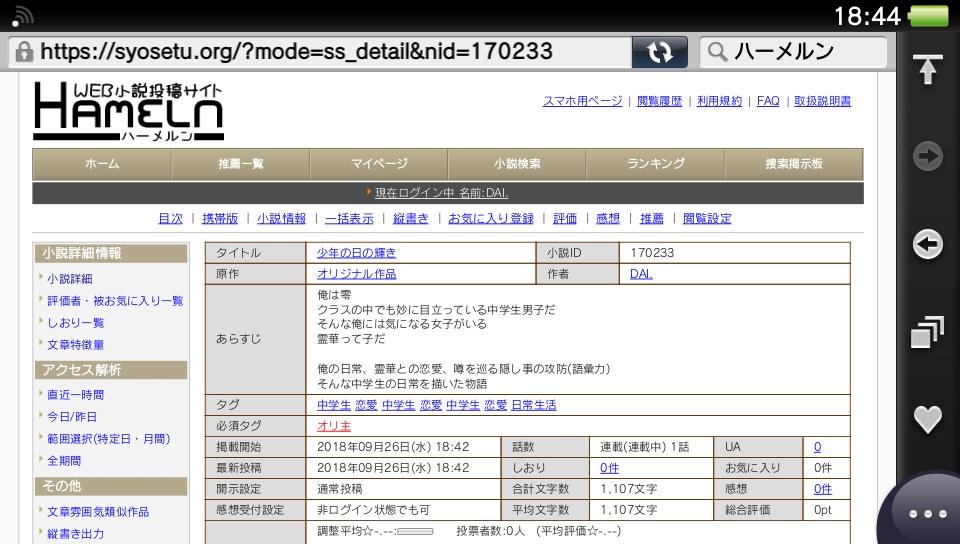Tap the scroll-to-top arrow icon
The height and width of the screenshot is (544, 960).
[927, 70]
